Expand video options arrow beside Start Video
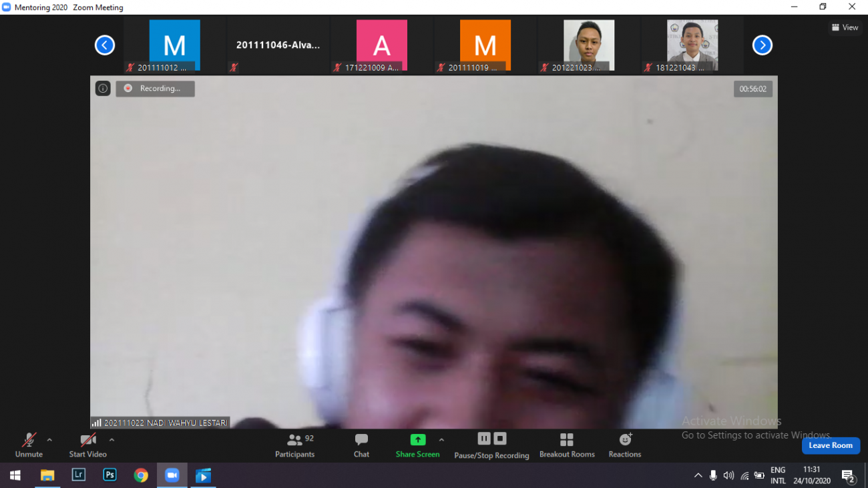Viewport: 868px width, 488px height. coord(112,440)
